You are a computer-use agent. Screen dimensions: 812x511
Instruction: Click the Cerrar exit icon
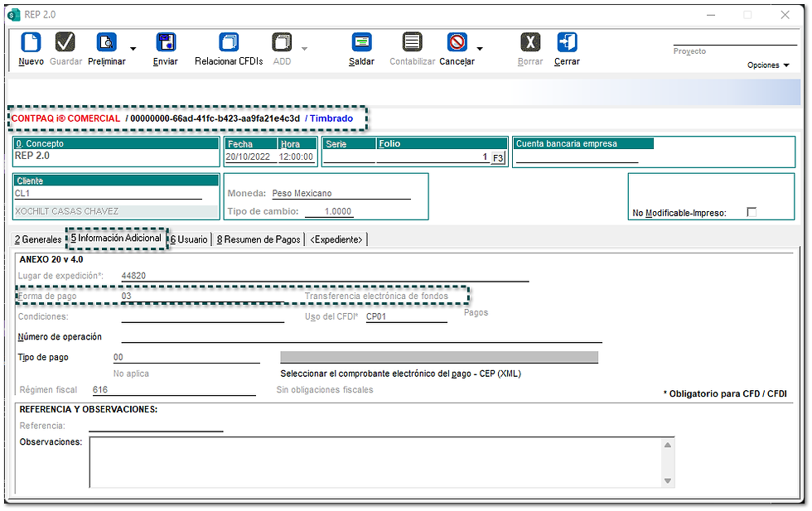[567, 42]
